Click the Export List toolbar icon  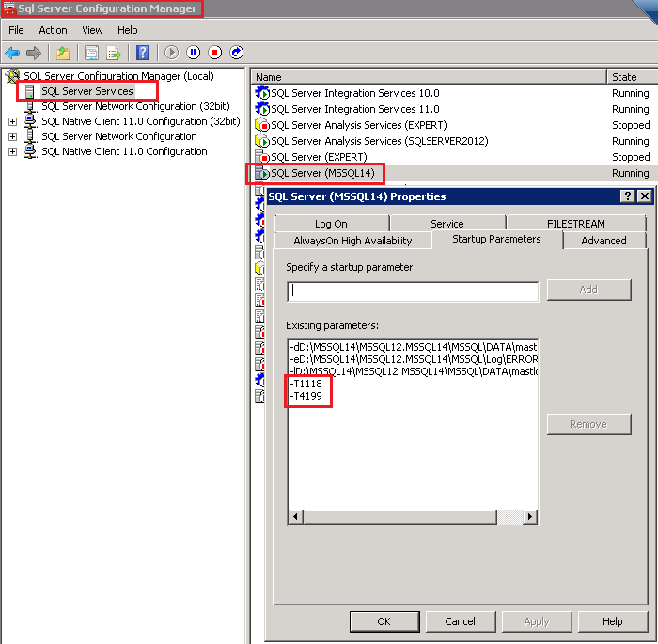pyautogui.click(x=114, y=53)
